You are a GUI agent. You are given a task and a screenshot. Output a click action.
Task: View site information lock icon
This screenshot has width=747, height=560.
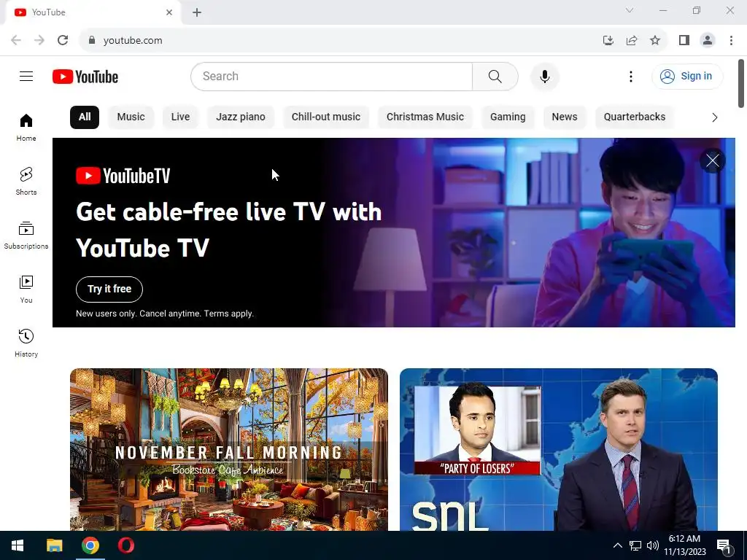click(x=92, y=41)
